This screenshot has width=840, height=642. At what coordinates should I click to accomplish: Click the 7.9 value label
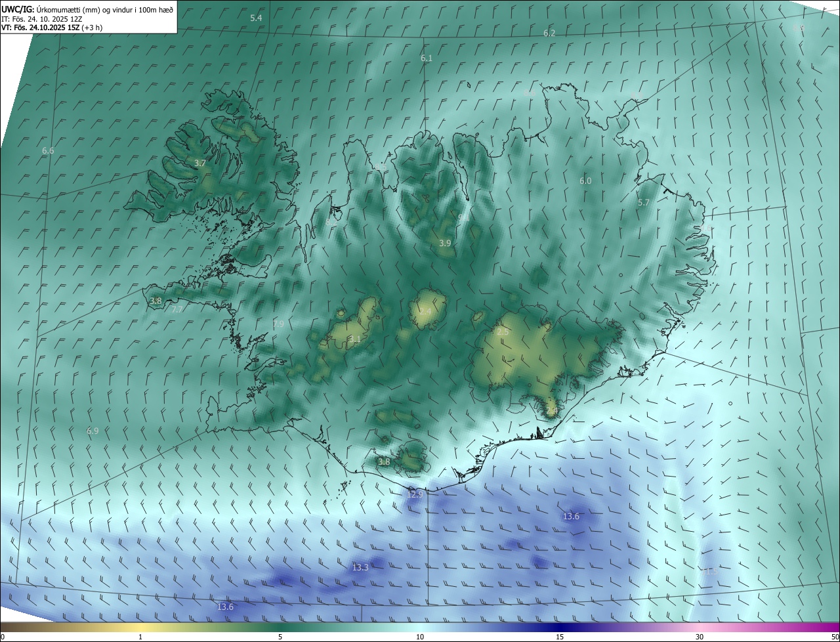[x=278, y=324]
